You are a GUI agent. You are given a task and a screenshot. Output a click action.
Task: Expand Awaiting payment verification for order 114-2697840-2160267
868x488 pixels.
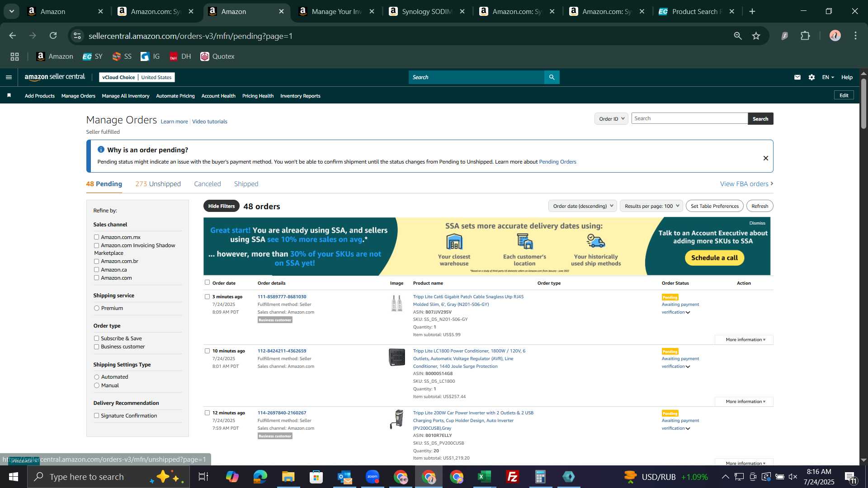[x=688, y=428]
